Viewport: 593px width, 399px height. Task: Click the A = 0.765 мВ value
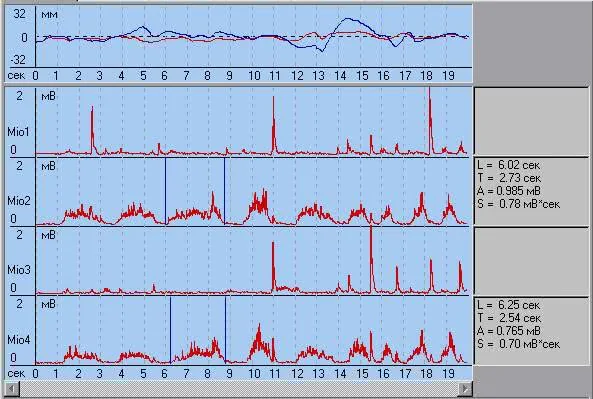point(509,331)
